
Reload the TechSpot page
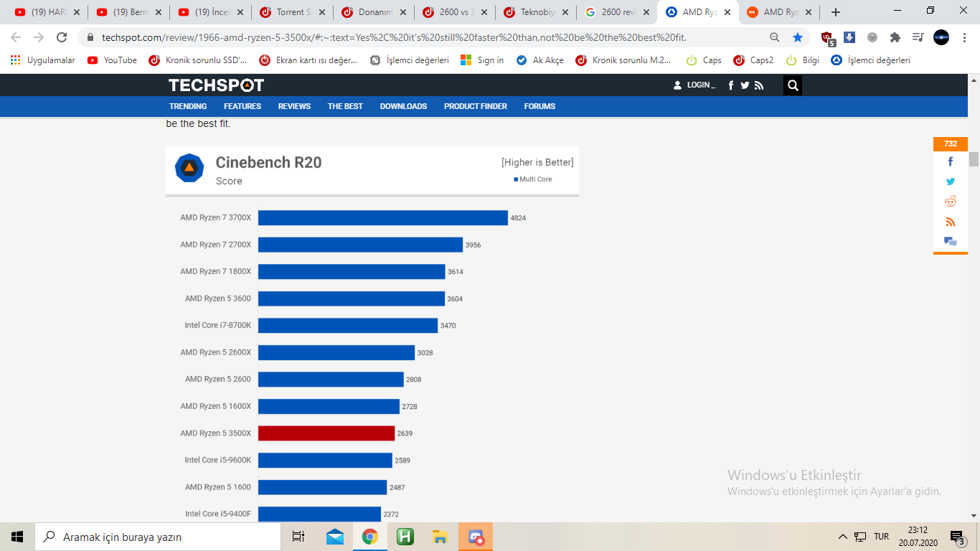[62, 37]
